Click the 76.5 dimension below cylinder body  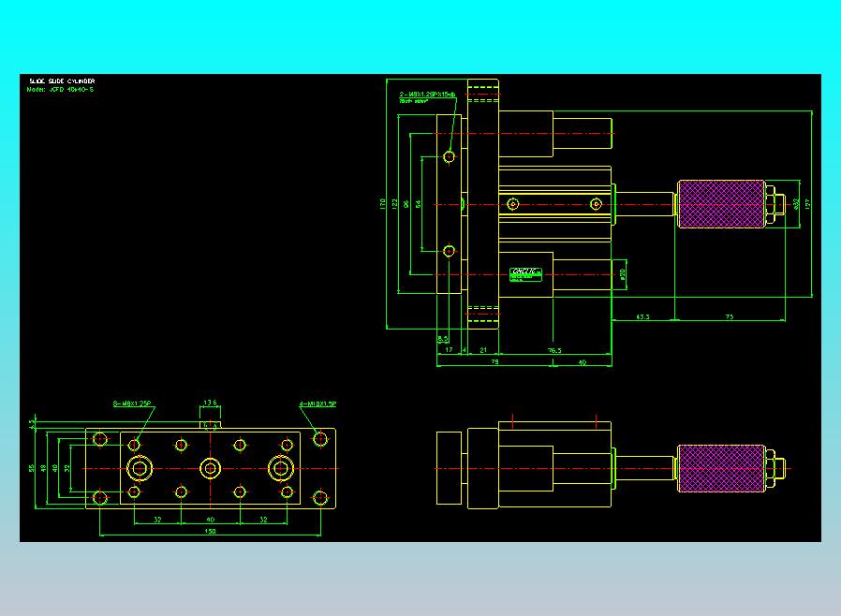click(x=554, y=351)
